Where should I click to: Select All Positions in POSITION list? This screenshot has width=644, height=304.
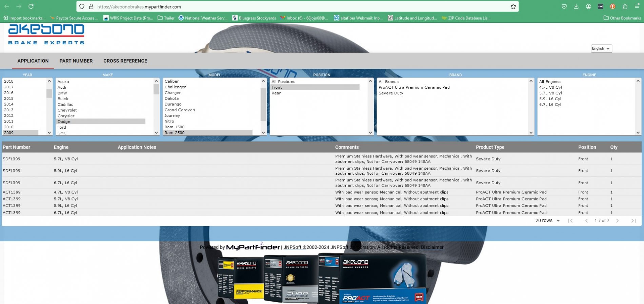point(315,82)
